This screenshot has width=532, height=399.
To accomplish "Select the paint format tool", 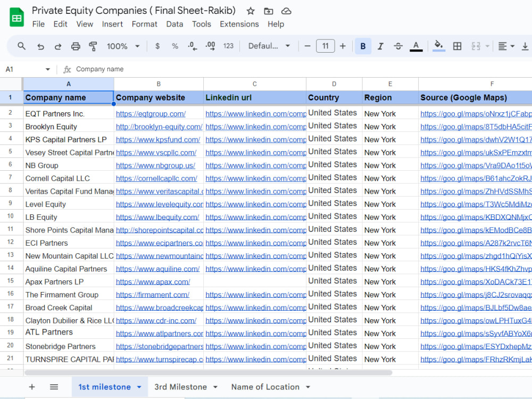I will (93, 46).
